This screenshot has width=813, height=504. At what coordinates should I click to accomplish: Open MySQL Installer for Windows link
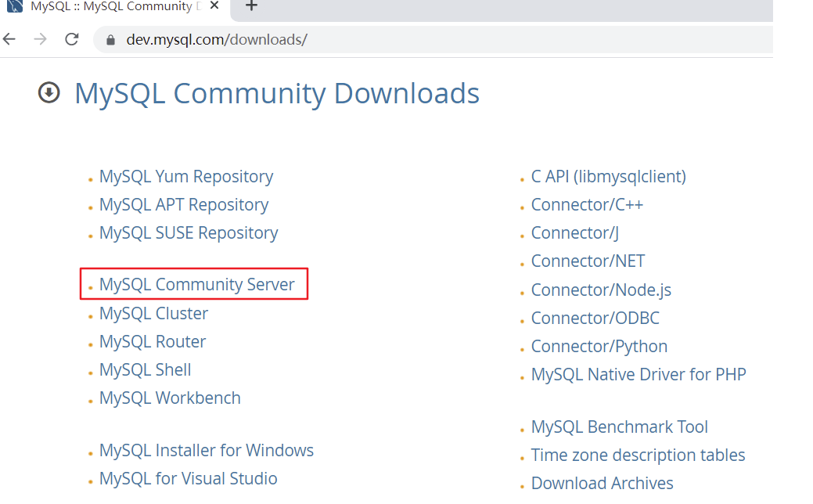(x=207, y=450)
